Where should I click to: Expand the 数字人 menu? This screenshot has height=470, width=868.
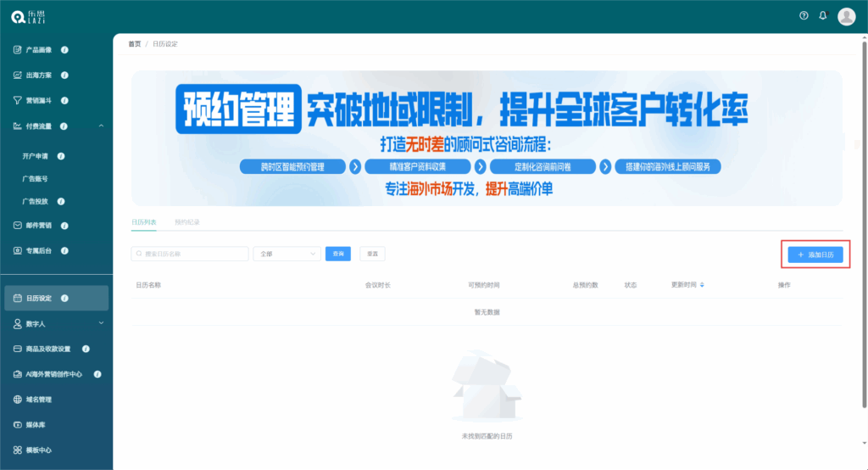(x=101, y=323)
